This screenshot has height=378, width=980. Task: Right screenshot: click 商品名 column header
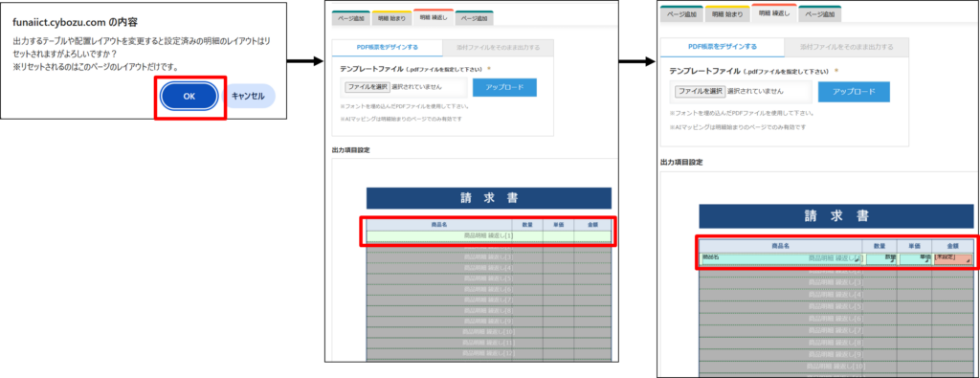coord(781,246)
